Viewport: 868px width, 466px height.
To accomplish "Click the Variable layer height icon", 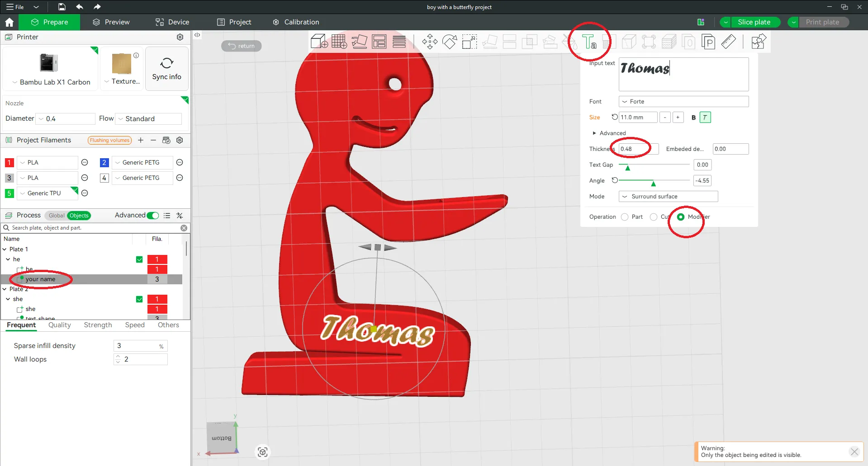I will [x=399, y=42].
